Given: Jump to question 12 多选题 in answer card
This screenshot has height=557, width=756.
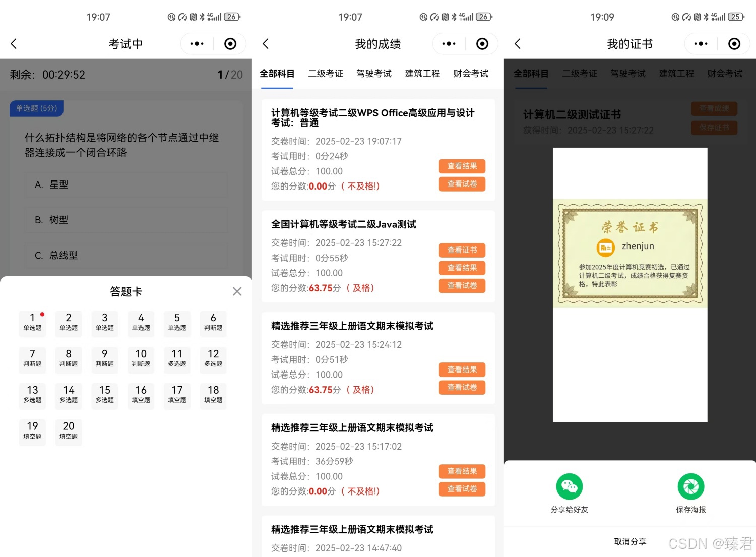Looking at the screenshot, I should point(213,360).
